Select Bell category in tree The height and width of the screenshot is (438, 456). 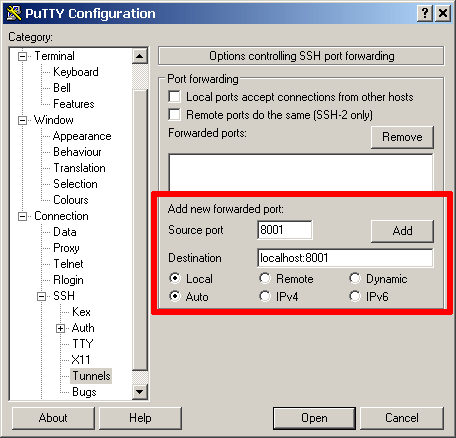point(62,88)
